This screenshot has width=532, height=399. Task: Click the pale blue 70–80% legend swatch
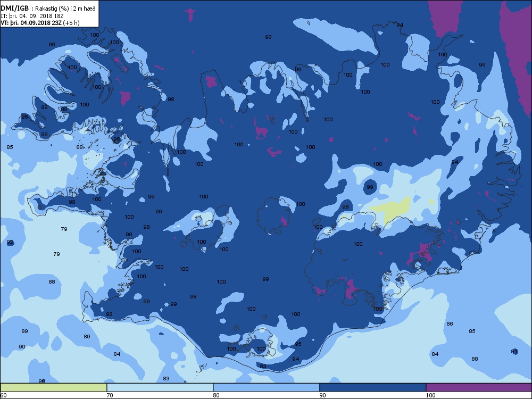tap(160, 387)
